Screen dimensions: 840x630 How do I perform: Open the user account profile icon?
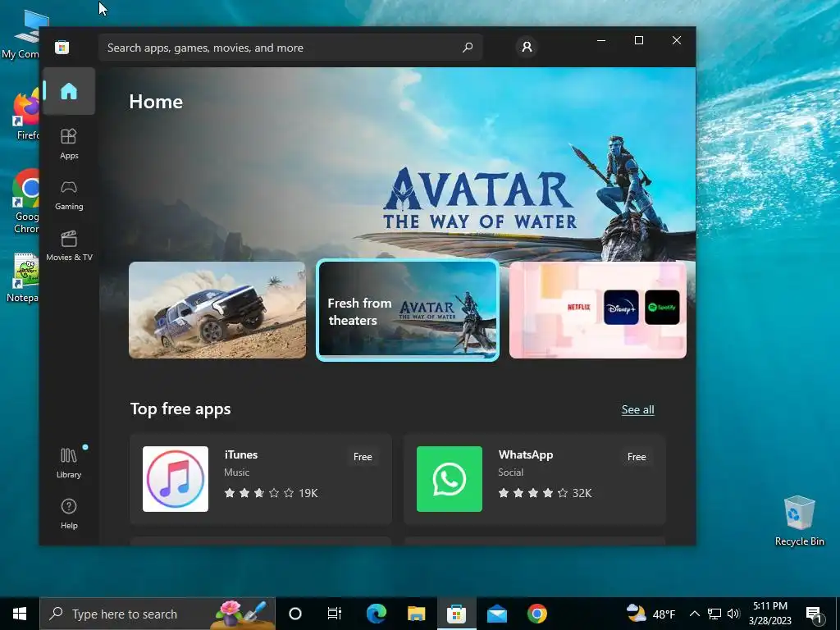point(527,47)
